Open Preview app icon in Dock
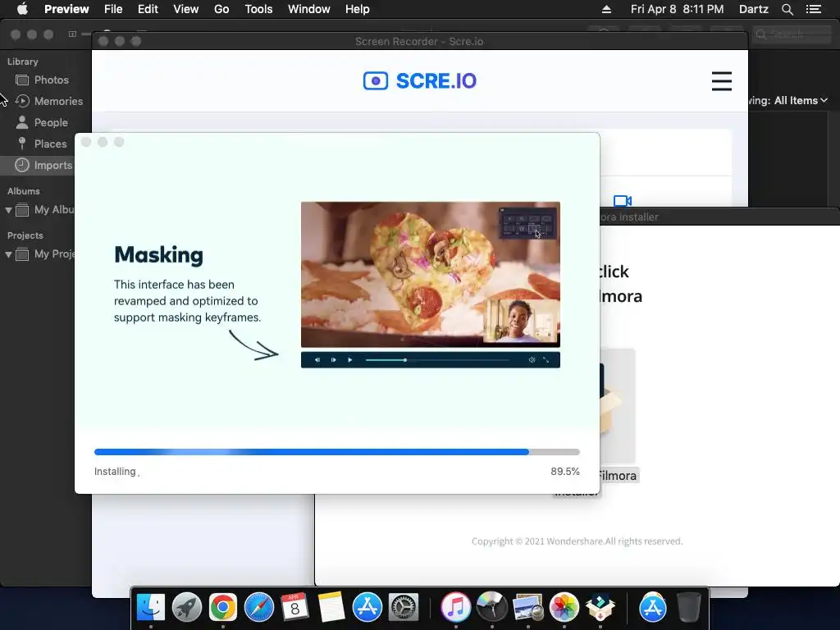Image resolution: width=840 pixels, height=630 pixels. (x=527, y=607)
